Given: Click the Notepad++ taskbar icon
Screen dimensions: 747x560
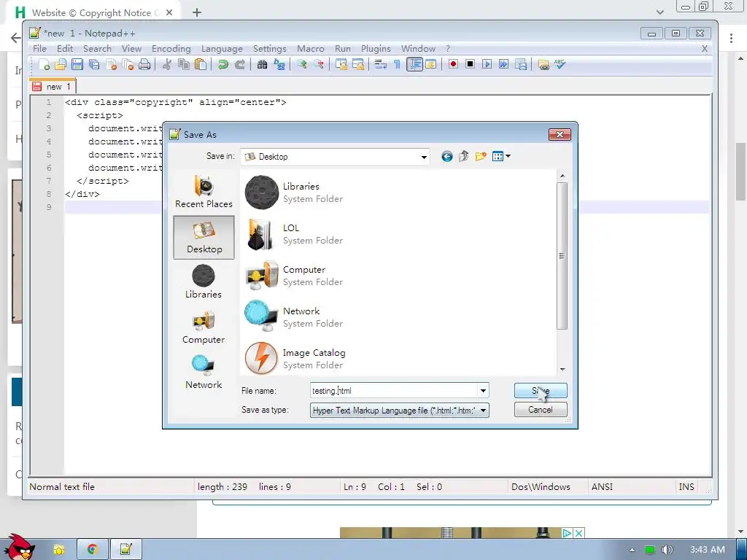Looking at the screenshot, I should [125, 550].
